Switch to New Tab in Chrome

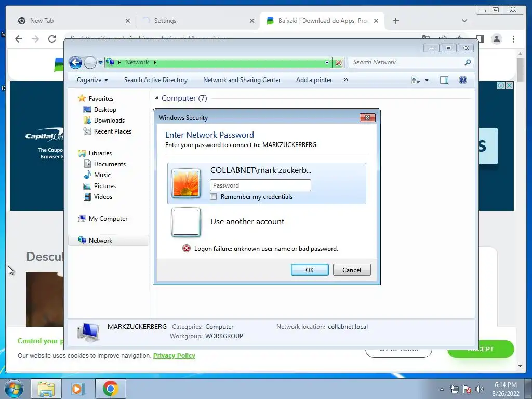click(x=42, y=21)
